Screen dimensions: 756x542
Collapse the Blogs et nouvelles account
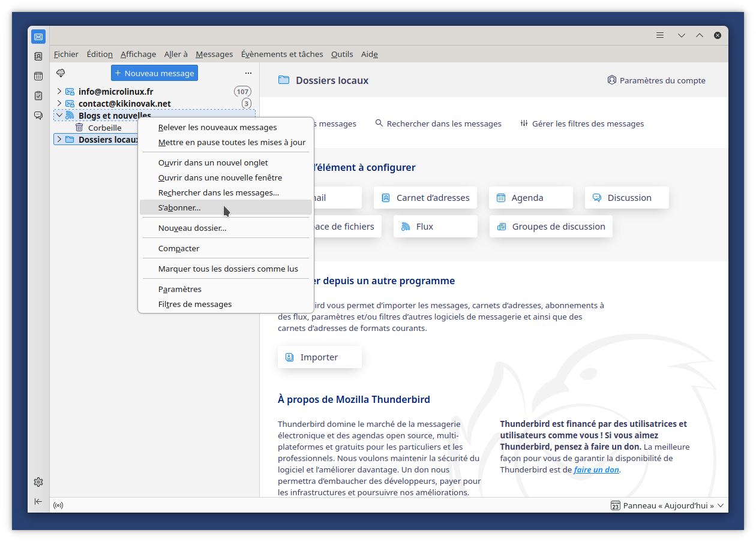pos(59,115)
